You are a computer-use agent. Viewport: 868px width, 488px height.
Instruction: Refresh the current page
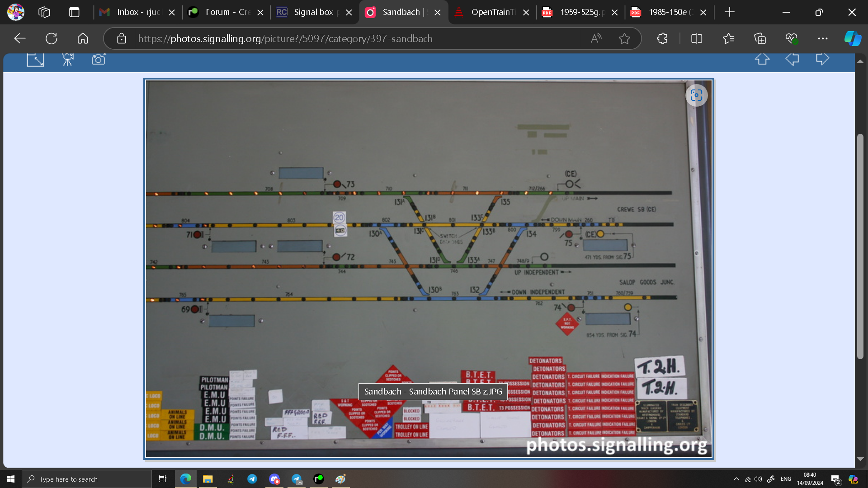tap(52, 38)
